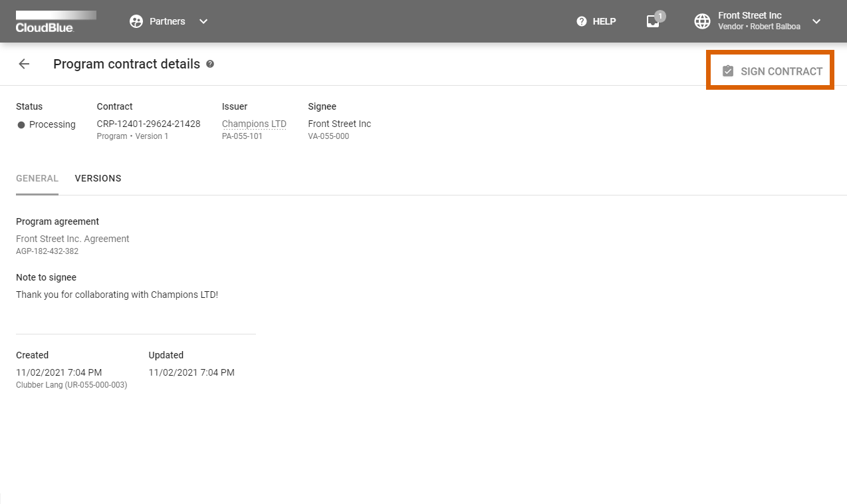Select the GENERAL tab

click(37, 178)
